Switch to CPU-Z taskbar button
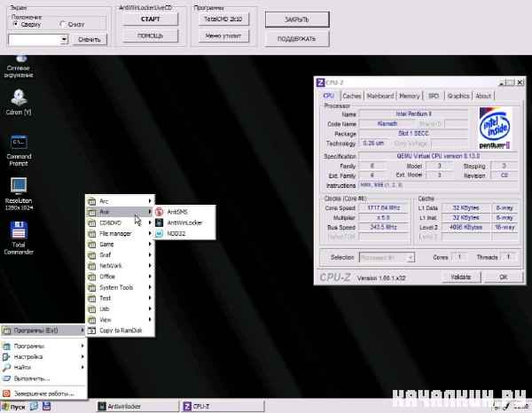Screen dimensions: 532x413 tap(223, 406)
